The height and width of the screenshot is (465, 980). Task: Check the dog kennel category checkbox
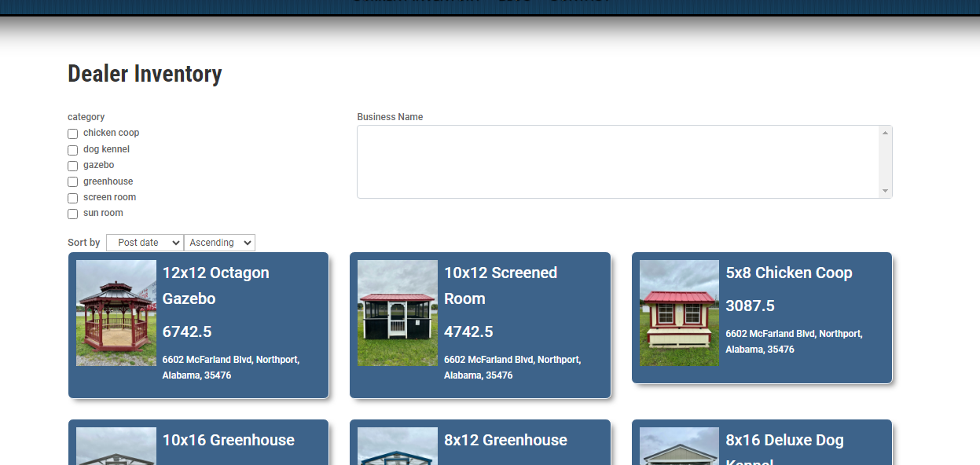coord(72,150)
